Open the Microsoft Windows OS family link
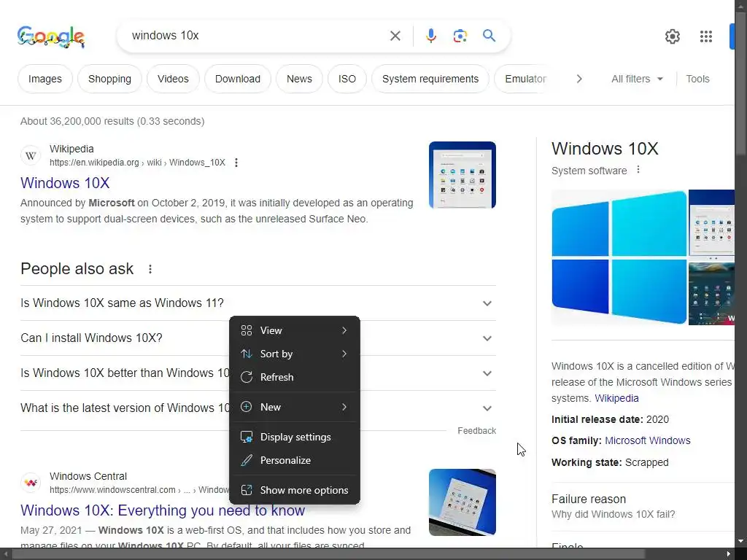The image size is (747, 560). point(648,440)
